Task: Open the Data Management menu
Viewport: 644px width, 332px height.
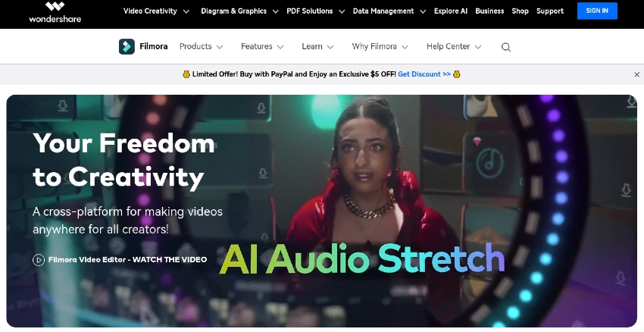Action: [383, 11]
